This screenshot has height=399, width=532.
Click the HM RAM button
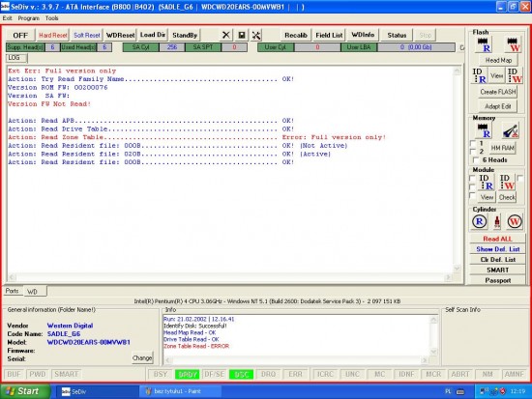502,148
